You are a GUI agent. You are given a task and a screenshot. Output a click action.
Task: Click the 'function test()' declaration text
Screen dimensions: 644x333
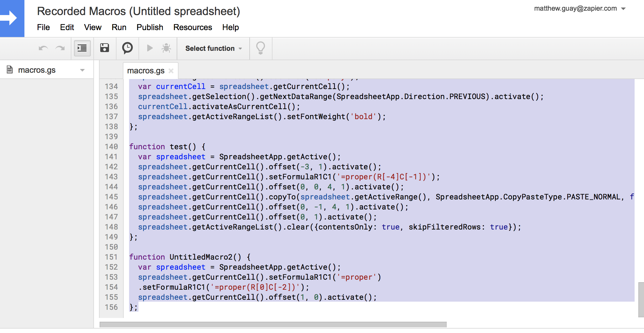coord(163,147)
